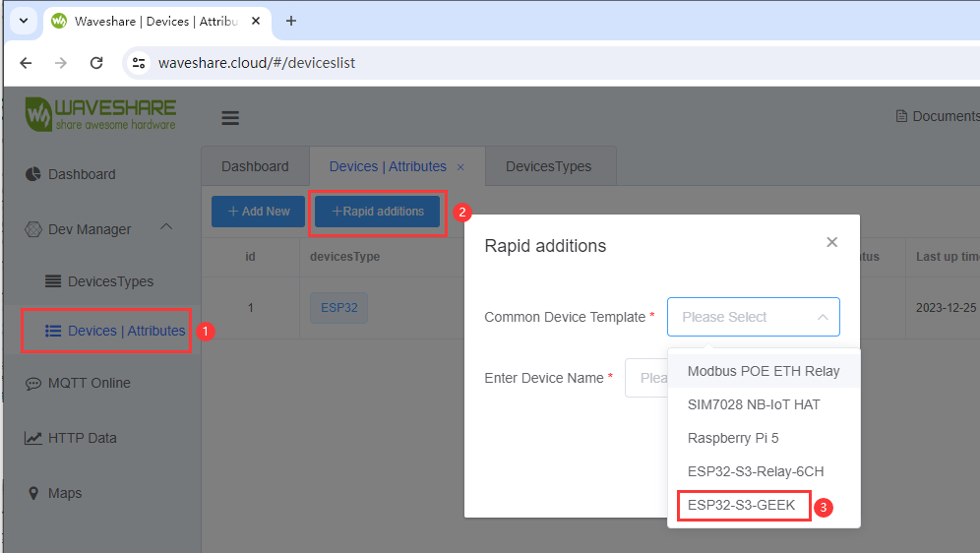The height and width of the screenshot is (553, 980).
Task: Reload the browser page
Action: point(96,63)
